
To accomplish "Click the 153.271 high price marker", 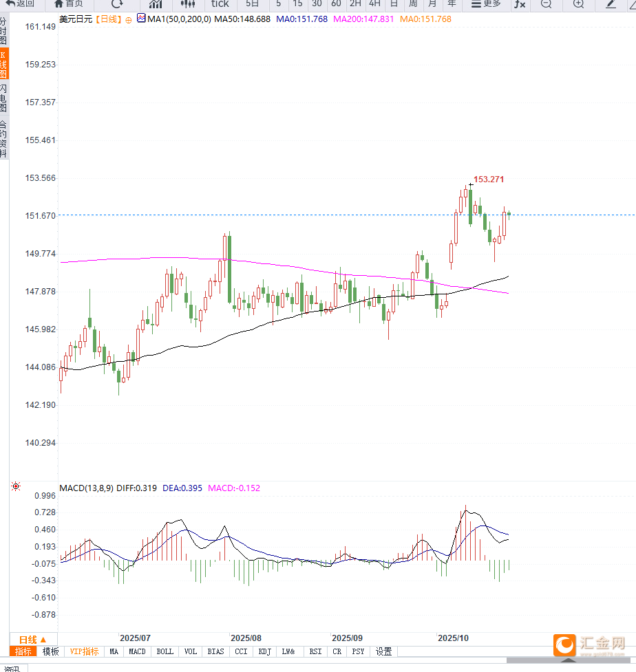I will tap(489, 180).
